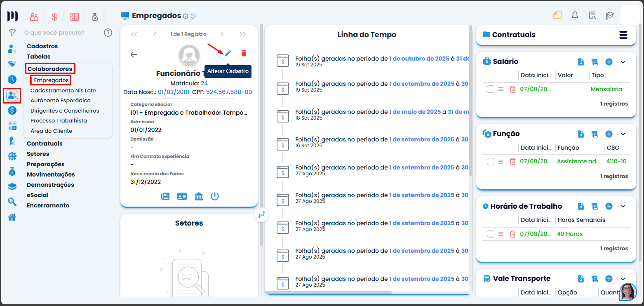Click the CBO code 4110-10

tap(616, 161)
